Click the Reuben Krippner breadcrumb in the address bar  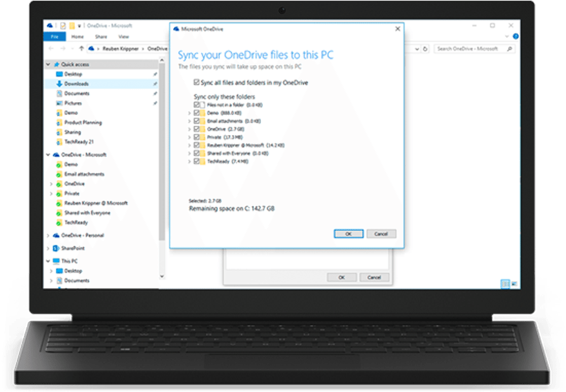click(x=120, y=48)
